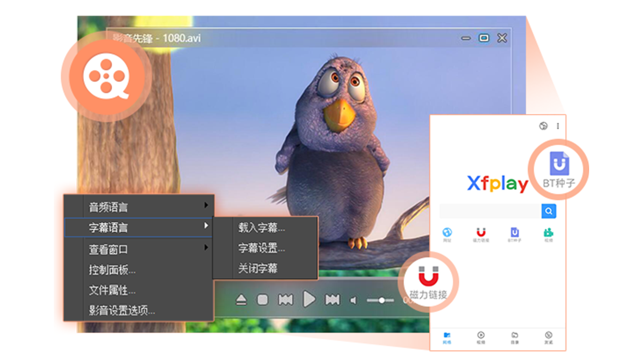Open the BT种子 torrent shortcut icon
This screenshot has height=362, width=644.
[x=515, y=232]
